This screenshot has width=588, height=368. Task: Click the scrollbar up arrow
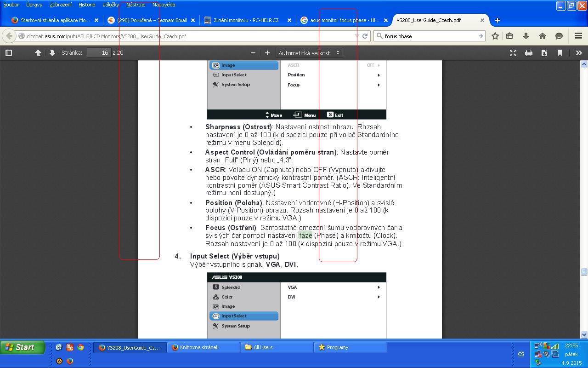(x=584, y=64)
